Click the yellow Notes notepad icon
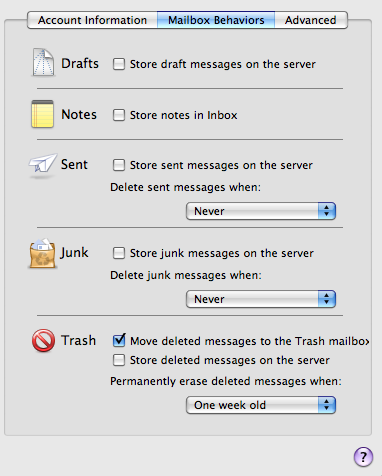 pos(42,114)
